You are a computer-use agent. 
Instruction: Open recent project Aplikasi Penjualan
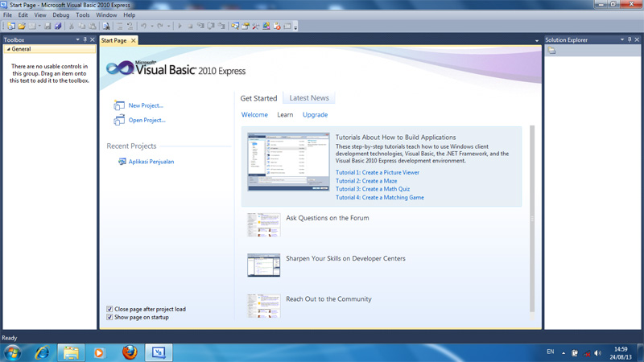tap(151, 162)
